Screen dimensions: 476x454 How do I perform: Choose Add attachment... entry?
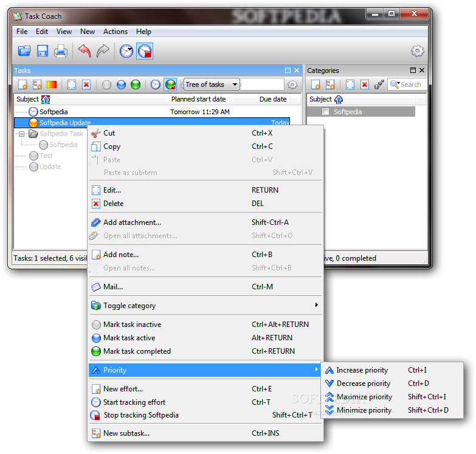tap(205, 222)
